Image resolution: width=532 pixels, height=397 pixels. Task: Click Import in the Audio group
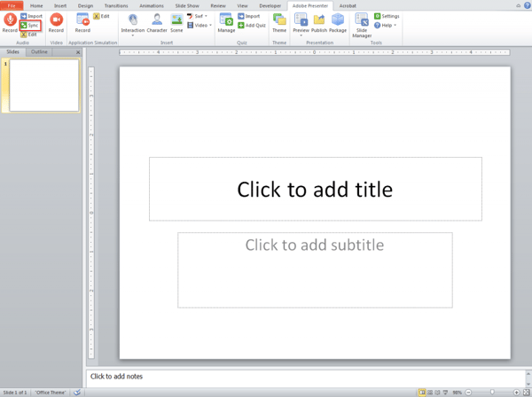(x=31, y=16)
